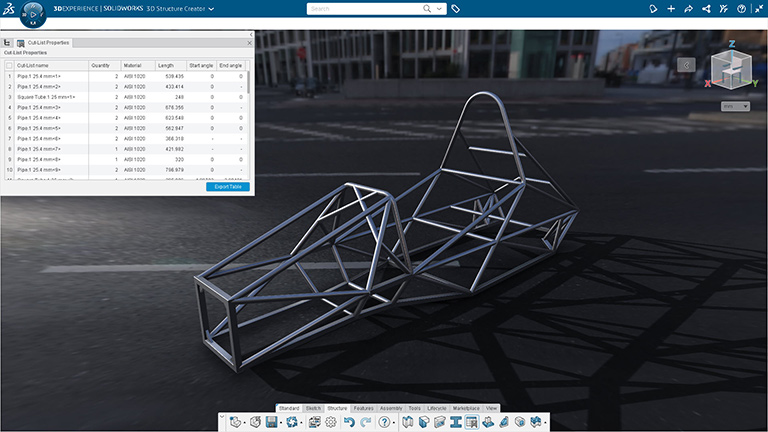
Task: Open the 3DEXPERIENCE compass icon
Action: point(34,14)
